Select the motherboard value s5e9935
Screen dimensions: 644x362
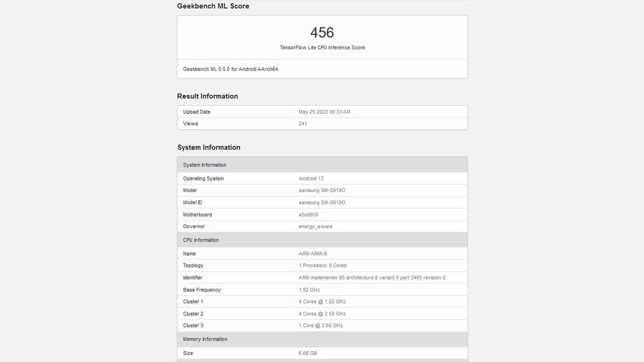[x=308, y=214]
